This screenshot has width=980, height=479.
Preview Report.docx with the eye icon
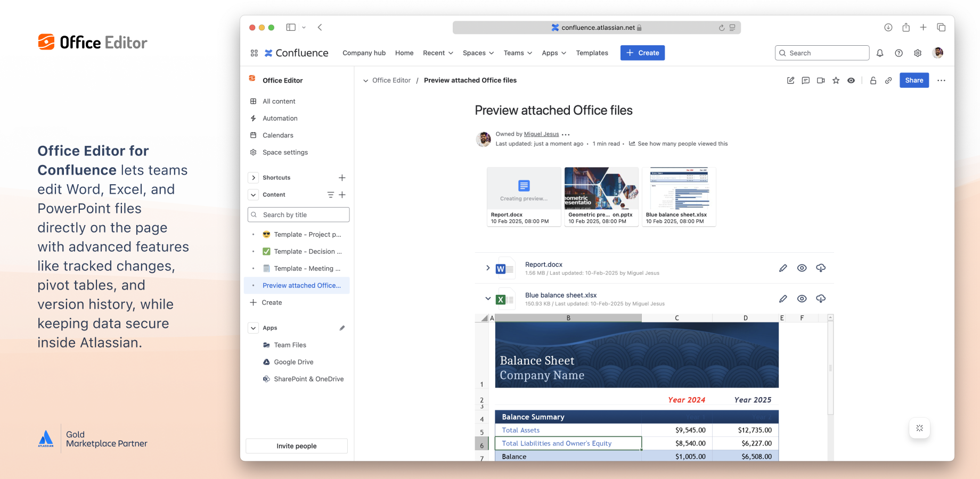pyautogui.click(x=802, y=268)
